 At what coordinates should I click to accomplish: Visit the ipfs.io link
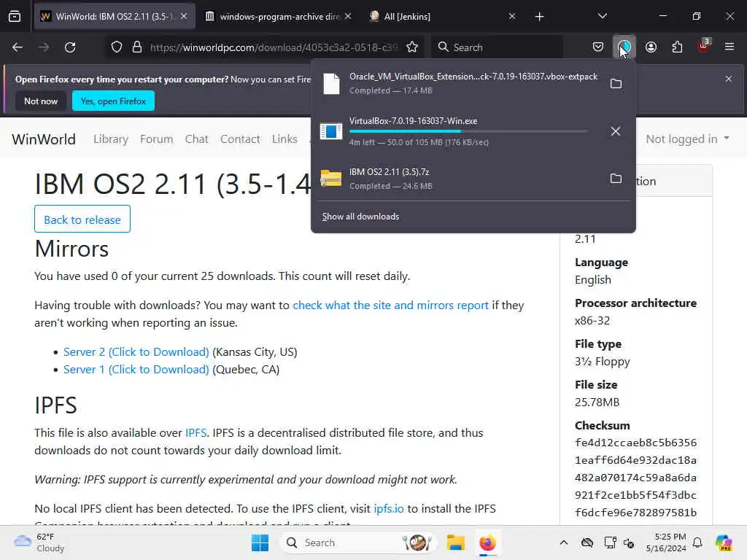coord(389,508)
